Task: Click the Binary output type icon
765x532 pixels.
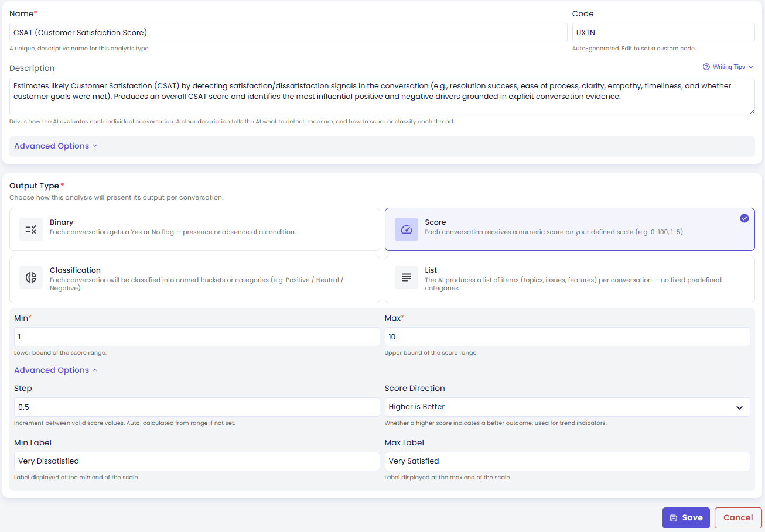Action: [31, 229]
